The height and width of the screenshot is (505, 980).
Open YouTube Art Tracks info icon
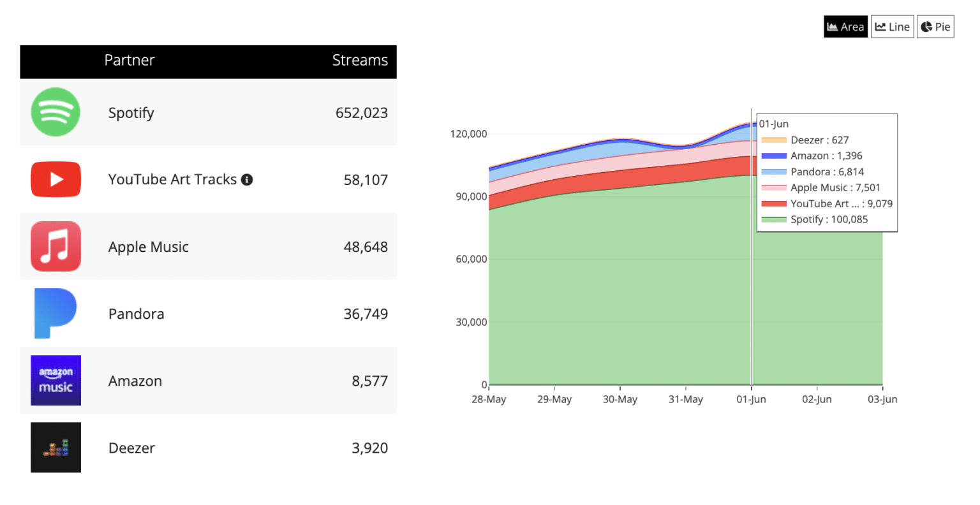coord(247,180)
